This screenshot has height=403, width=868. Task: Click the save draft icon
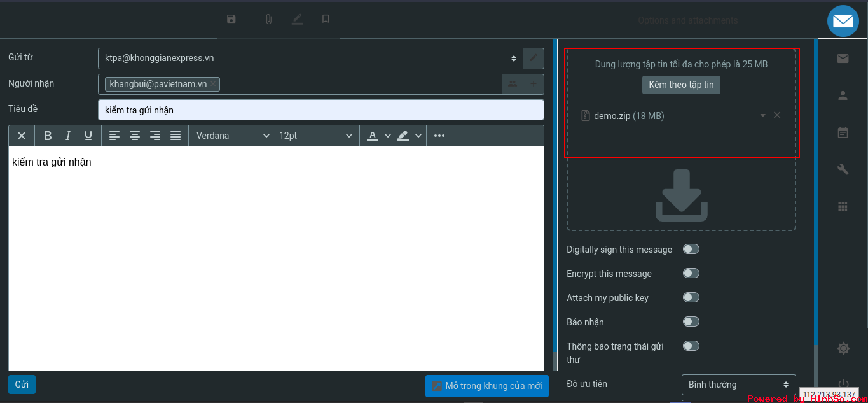(231, 19)
